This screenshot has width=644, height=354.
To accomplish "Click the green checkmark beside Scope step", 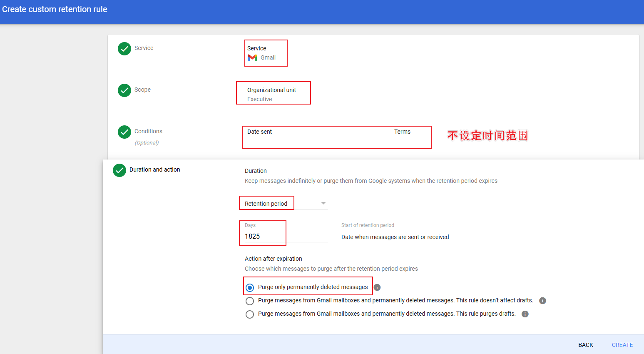I will click(x=124, y=90).
